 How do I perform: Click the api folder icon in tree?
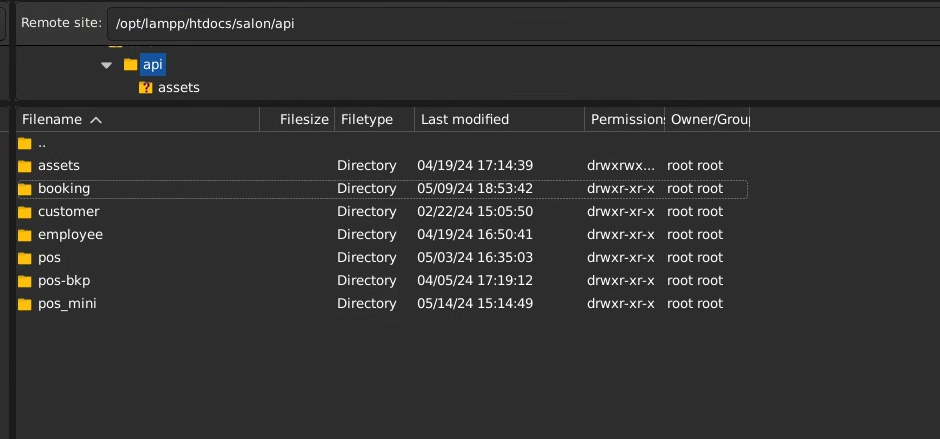tap(130, 64)
